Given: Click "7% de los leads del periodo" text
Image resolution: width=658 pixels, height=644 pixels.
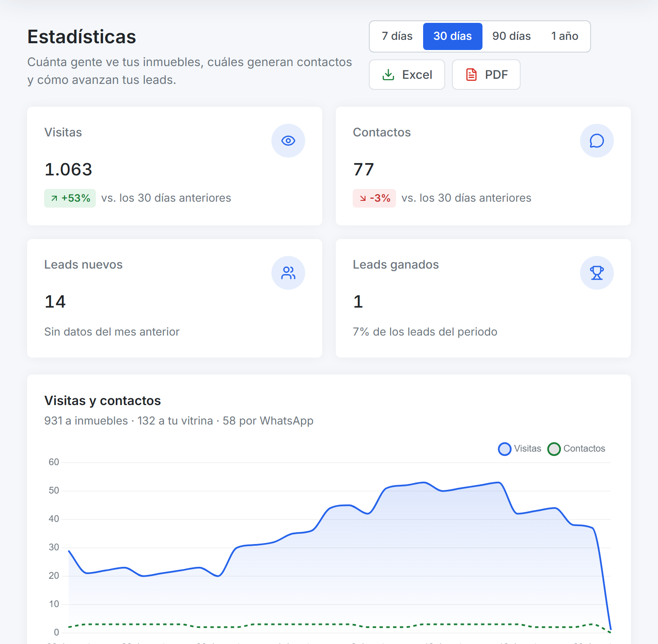Looking at the screenshot, I should point(425,332).
